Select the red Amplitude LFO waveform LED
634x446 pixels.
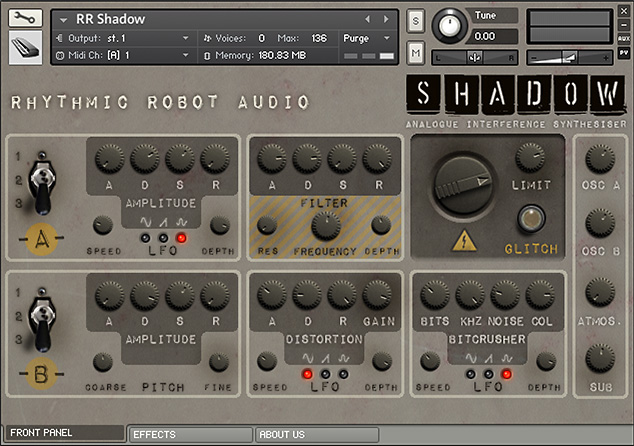pos(180,238)
